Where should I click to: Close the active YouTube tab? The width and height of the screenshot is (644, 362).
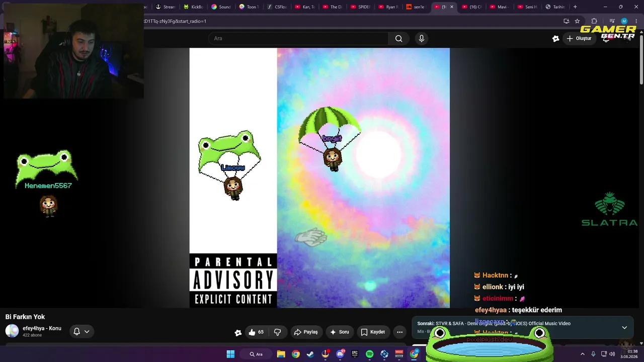[x=451, y=7]
